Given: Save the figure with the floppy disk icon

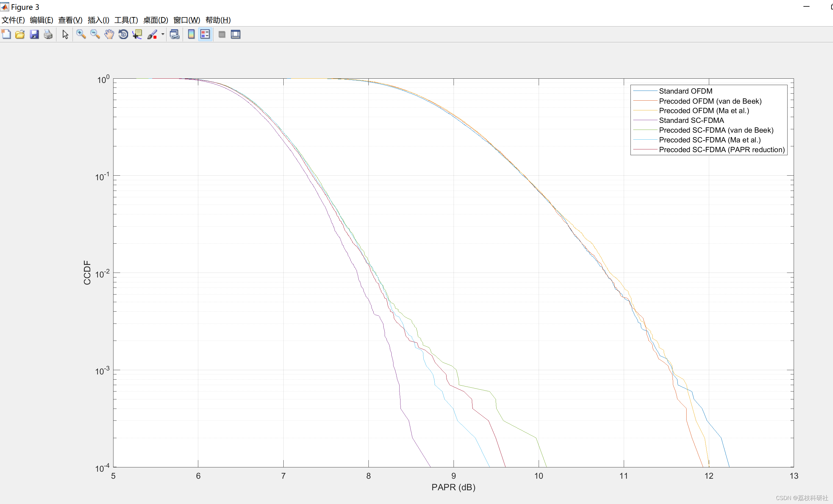Looking at the screenshot, I should pyautogui.click(x=34, y=34).
